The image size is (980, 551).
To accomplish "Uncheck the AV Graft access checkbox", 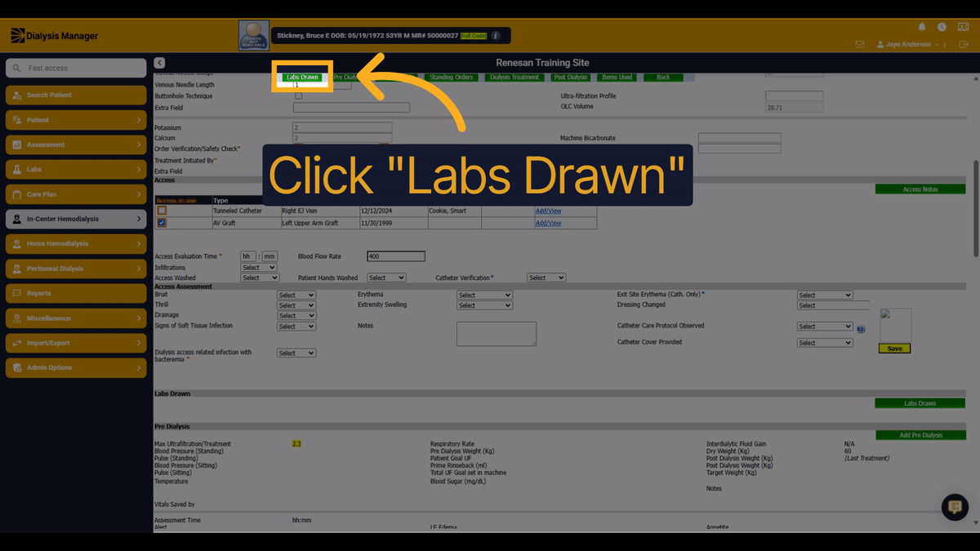I will (x=162, y=223).
